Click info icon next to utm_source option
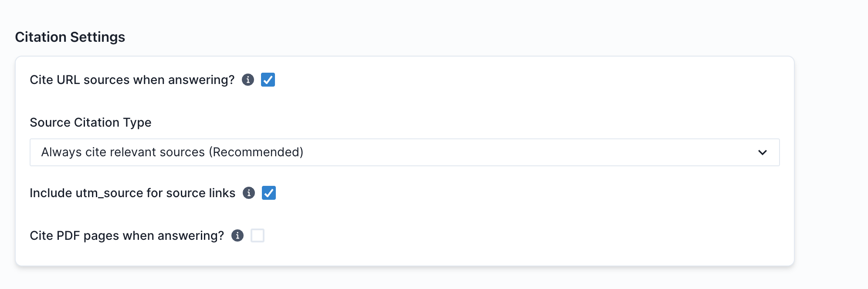The height and width of the screenshot is (289, 868). [x=249, y=193]
